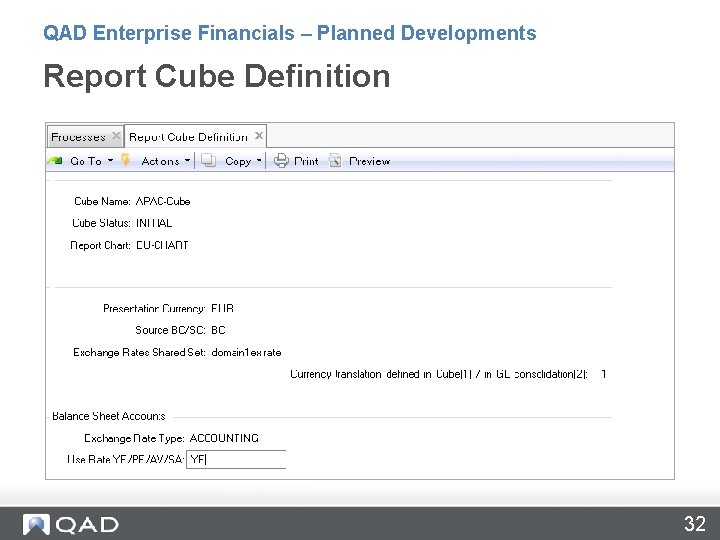
Task: Click the APAC-Cube cube name value
Action: point(163,201)
